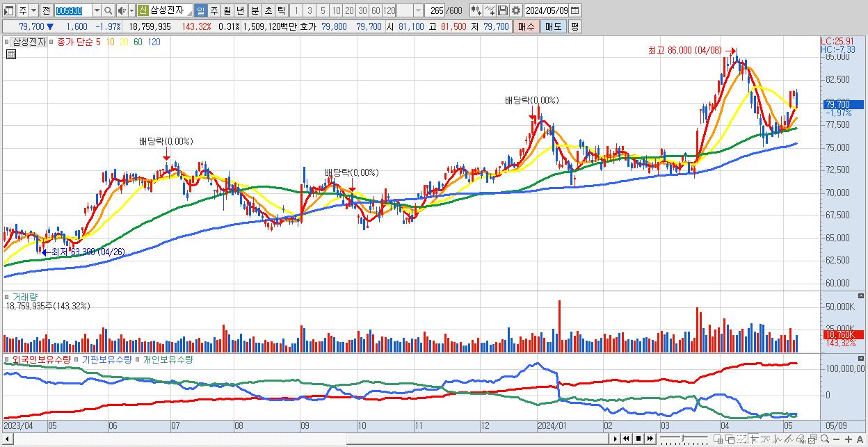Image resolution: width=868 pixels, height=447 pixels.
Task: Select the tick (틱) period button
Action: (281, 10)
